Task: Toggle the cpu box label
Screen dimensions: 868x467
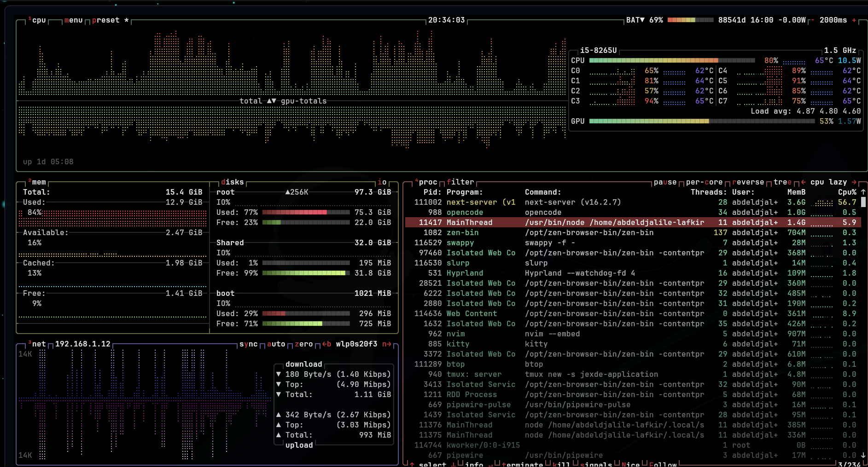Action: [x=37, y=20]
